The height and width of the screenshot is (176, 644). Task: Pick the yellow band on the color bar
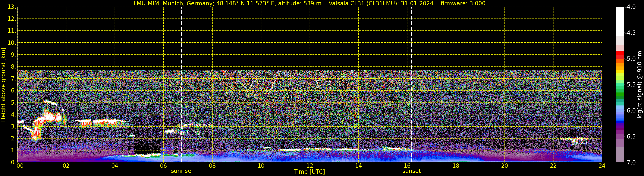[620, 72]
